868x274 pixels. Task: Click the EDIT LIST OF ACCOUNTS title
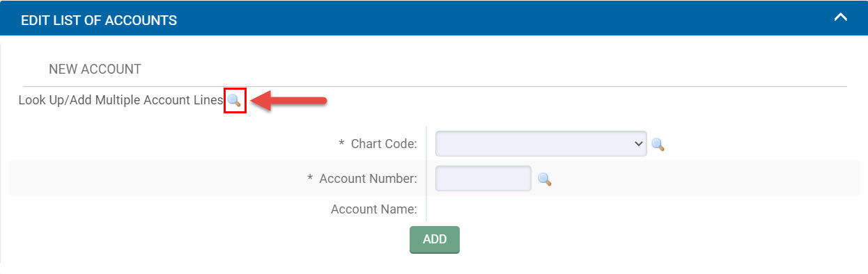pyautogui.click(x=99, y=20)
